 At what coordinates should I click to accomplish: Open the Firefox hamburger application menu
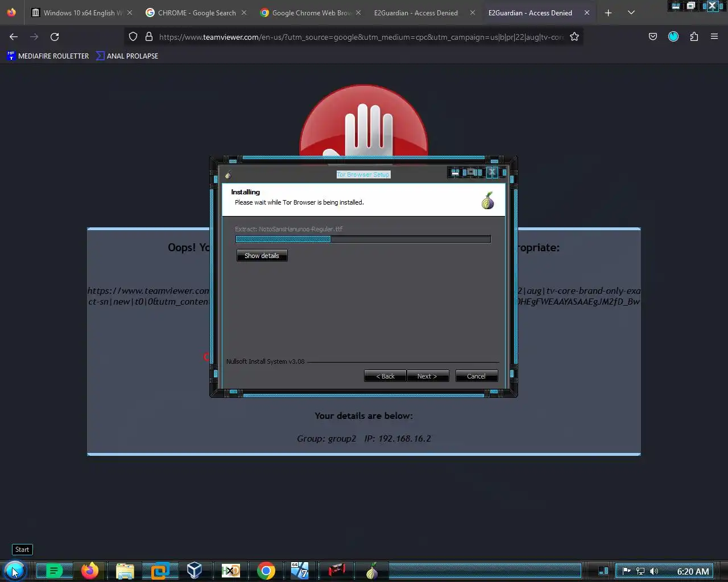coord(714,36)
